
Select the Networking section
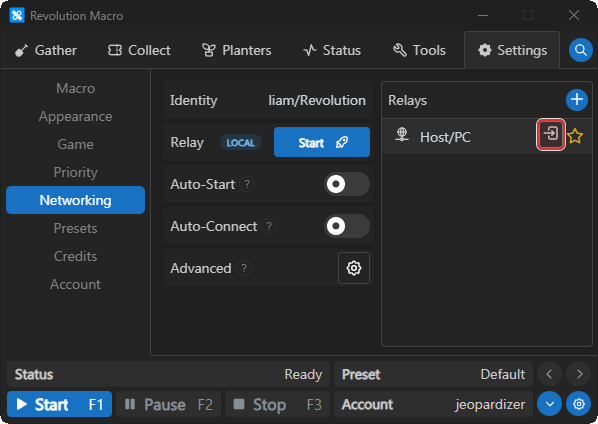click(x=76, y=200)
